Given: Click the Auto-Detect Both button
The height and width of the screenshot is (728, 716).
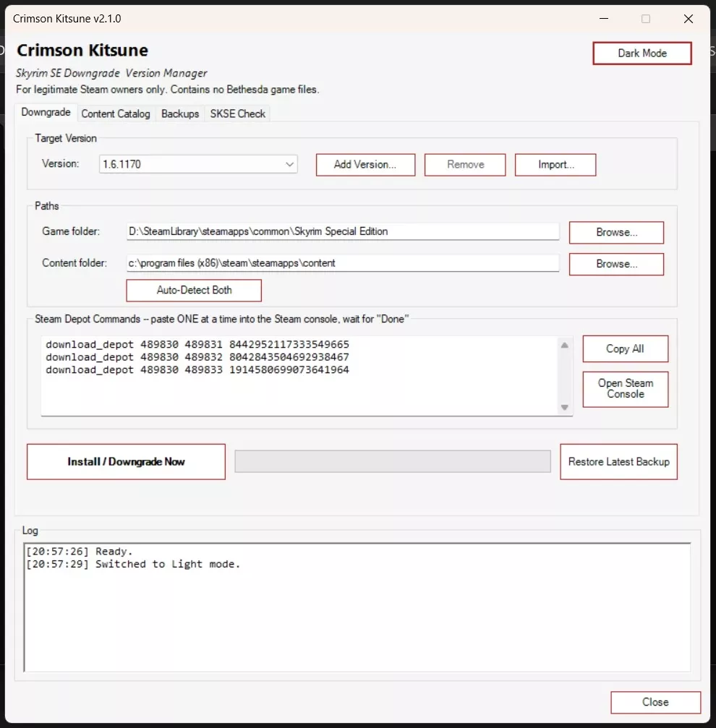Looking at the screenshot, I should click(194, 290).
